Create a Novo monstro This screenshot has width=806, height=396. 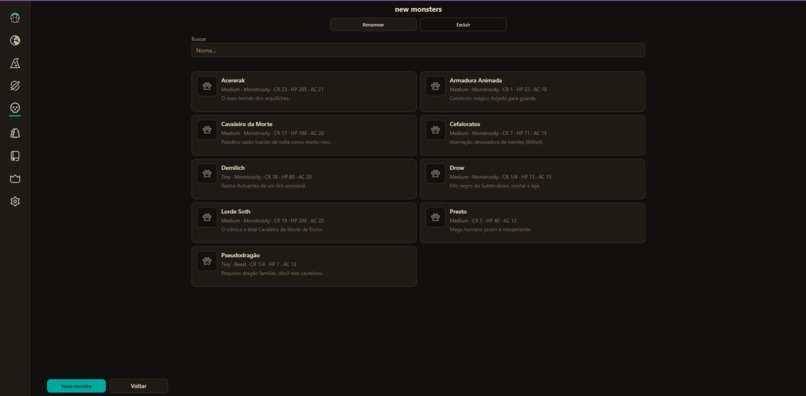[76, 386]
